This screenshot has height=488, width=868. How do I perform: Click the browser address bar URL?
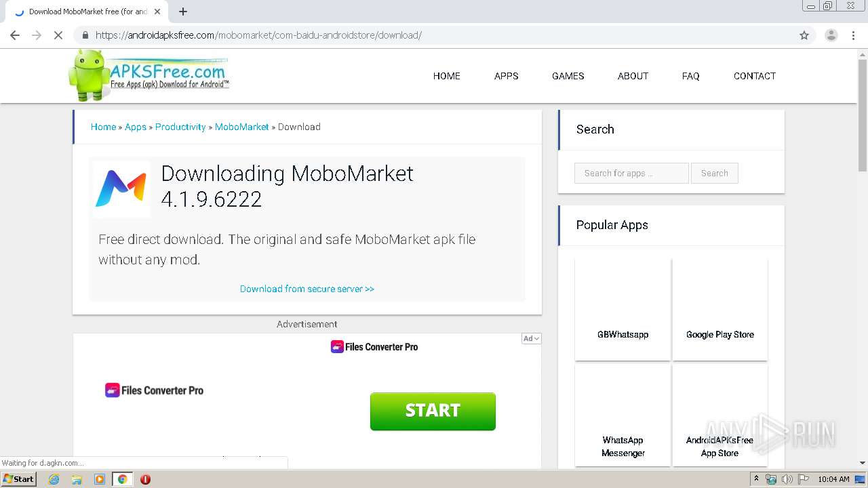[x=258, y=35]
